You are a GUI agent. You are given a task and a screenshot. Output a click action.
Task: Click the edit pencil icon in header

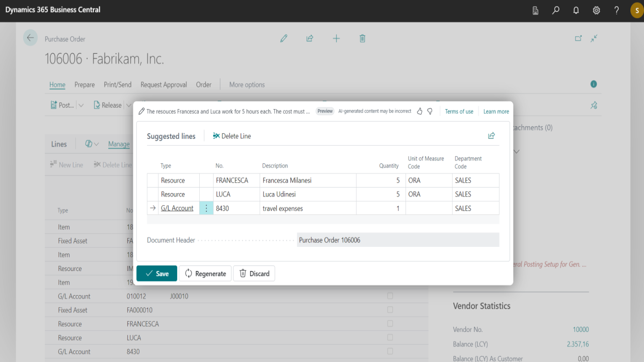click(284, 38)
